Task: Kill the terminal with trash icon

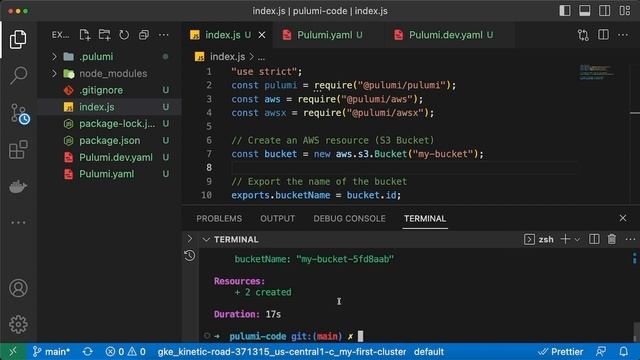Action: [x=612, y=240]
